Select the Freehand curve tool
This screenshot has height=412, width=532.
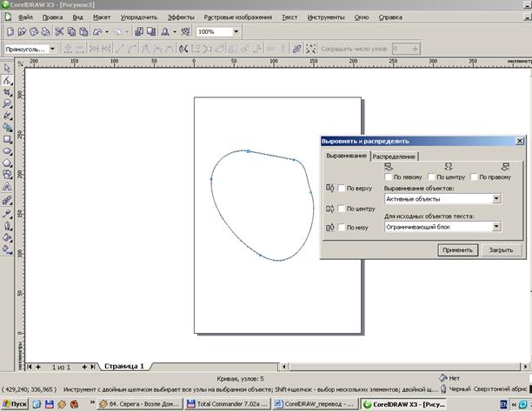pyautogui.click(x=7, y=116)
